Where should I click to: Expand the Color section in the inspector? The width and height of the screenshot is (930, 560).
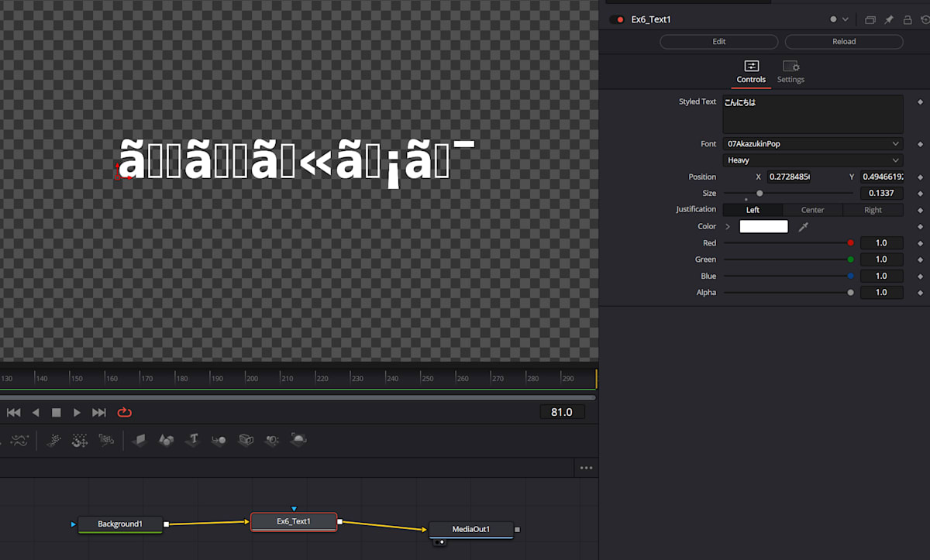click(x=727, y=226)
